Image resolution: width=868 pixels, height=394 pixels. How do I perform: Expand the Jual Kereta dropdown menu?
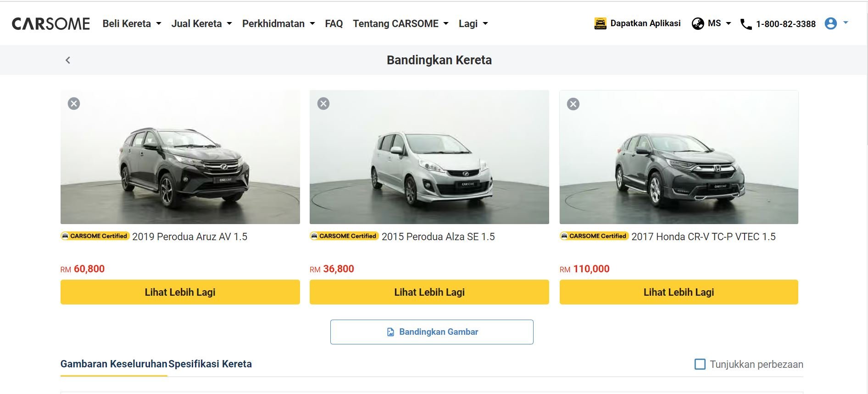pos(201,24)
